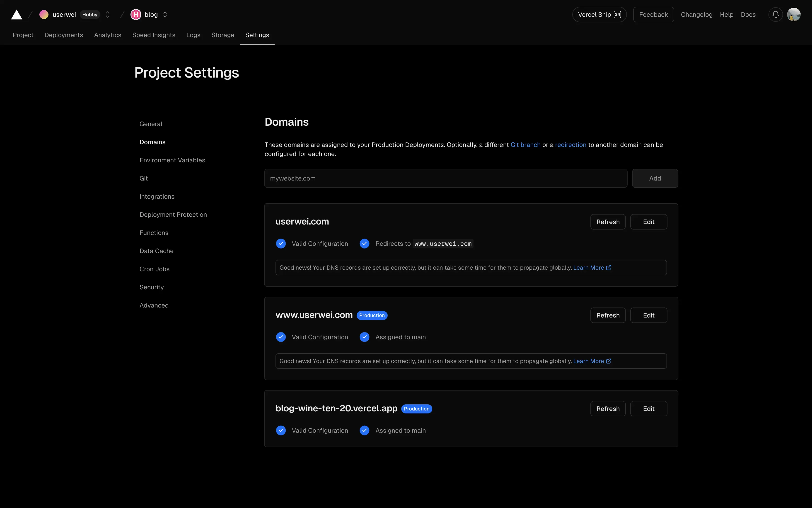Click the Production badge beside blog-wine-ten-20.vercel.app
The height and width of the screenshot is (508, 812).
[416, 409]
